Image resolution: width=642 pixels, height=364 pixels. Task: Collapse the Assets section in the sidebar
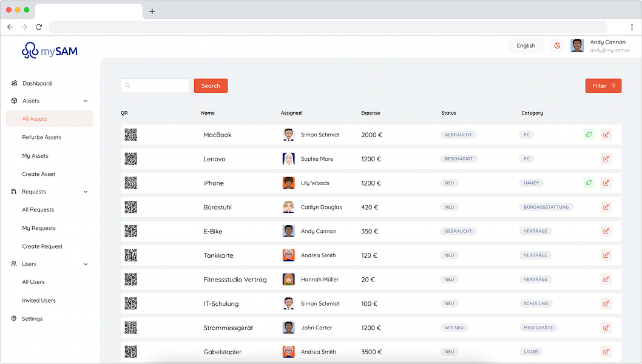tap(86, 101)
